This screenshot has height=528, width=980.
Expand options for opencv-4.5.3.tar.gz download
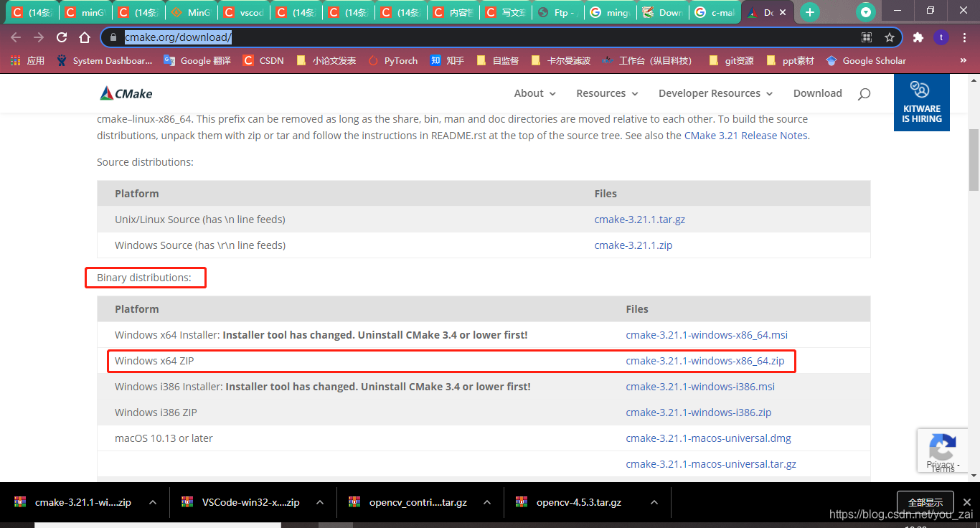point(654,503)
